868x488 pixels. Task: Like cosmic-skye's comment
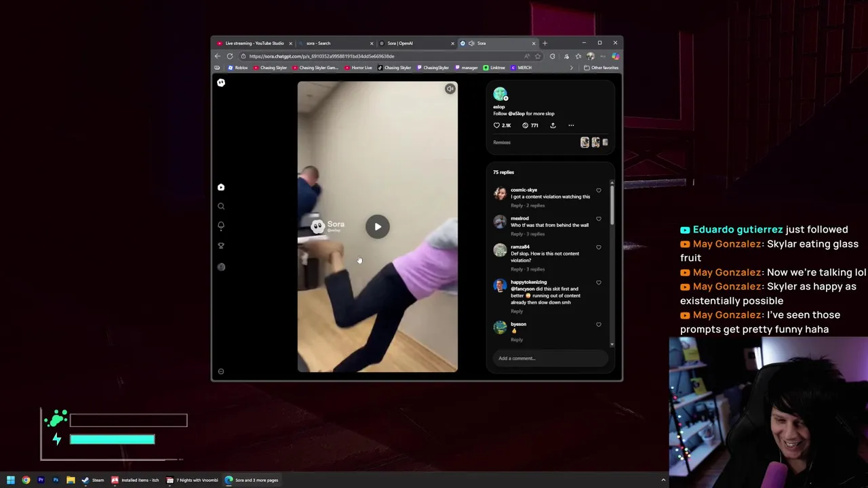click(x=598, y=190)
